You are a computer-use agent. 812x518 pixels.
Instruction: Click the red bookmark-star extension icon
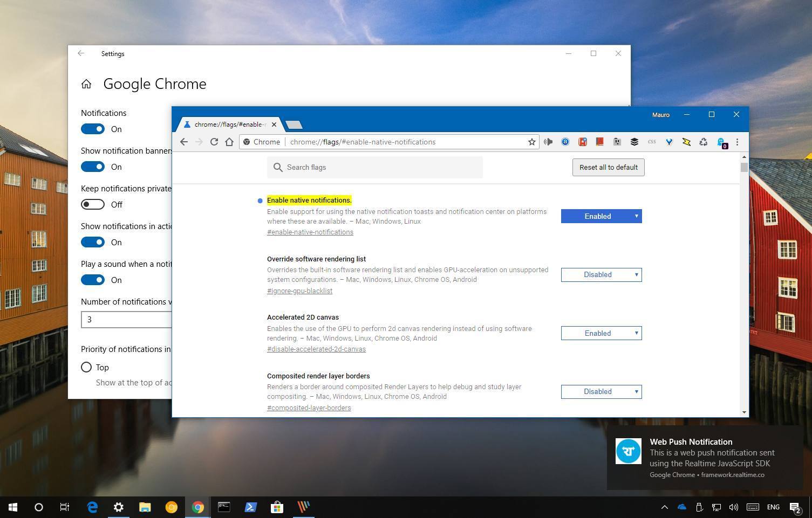click(x=583, y=142)
